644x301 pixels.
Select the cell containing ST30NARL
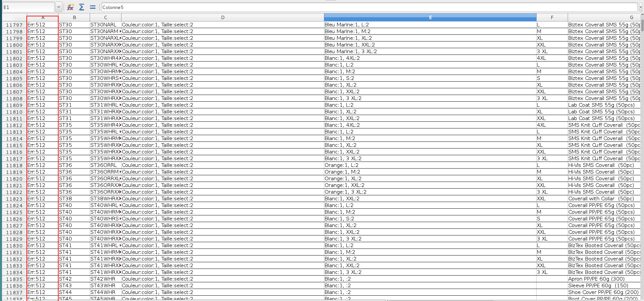(x=104, y=24)
